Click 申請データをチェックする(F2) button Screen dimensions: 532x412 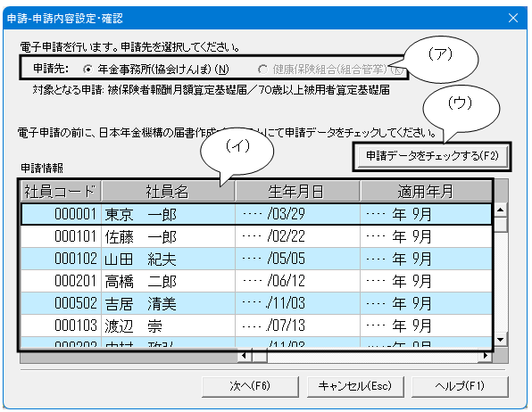pyautogui.click(x=432, y=156)
